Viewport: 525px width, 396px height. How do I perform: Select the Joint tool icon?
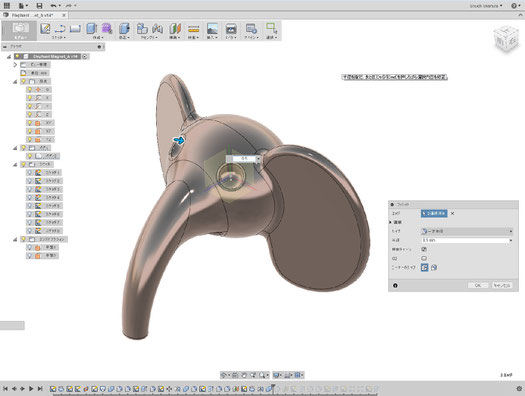[157, 28]
